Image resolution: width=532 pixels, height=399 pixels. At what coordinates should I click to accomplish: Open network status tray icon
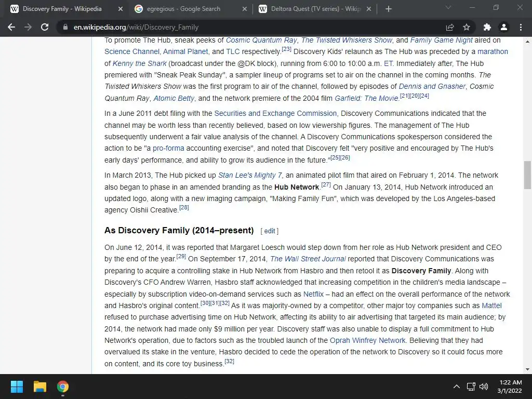pyautogui.click(x=471, y=387)
